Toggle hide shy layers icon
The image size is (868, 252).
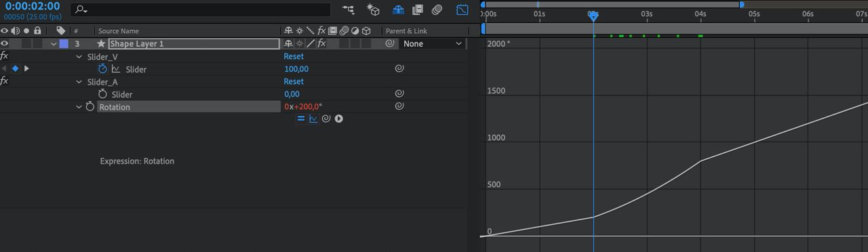[x=398, y=9]
